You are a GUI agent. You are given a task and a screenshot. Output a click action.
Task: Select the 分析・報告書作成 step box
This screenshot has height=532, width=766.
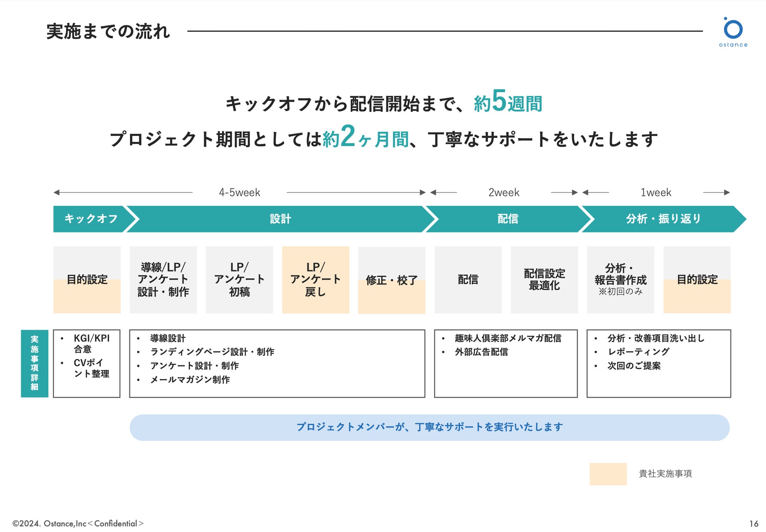coord(621,280)
